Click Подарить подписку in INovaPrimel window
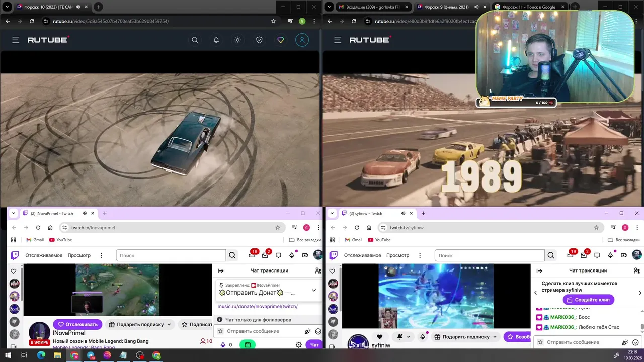The image size is (644, 362). (140, 324)
